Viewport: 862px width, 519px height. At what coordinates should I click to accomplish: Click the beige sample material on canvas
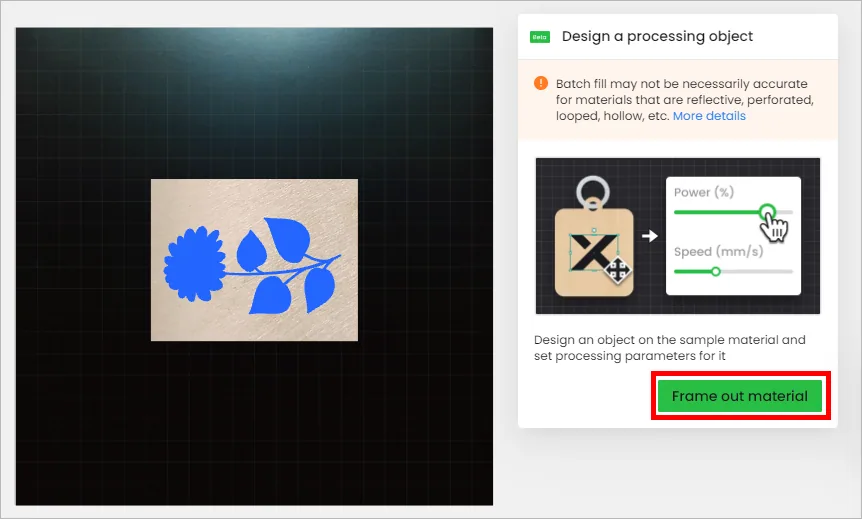pos(255,260)
